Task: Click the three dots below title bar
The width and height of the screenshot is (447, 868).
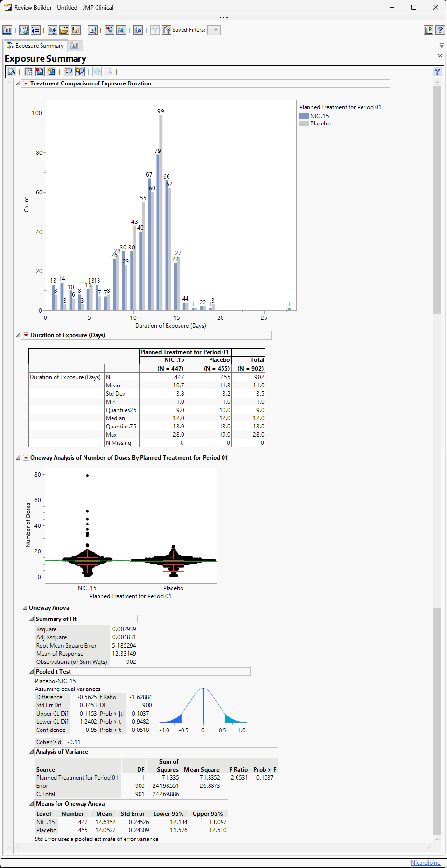Action: [223, 17]
